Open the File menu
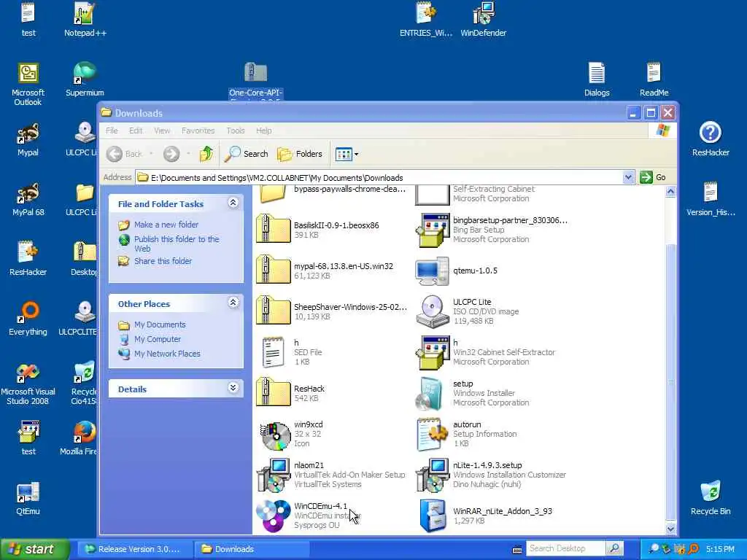The width and height of the screenshot is (747, 560). pos(112,131)
